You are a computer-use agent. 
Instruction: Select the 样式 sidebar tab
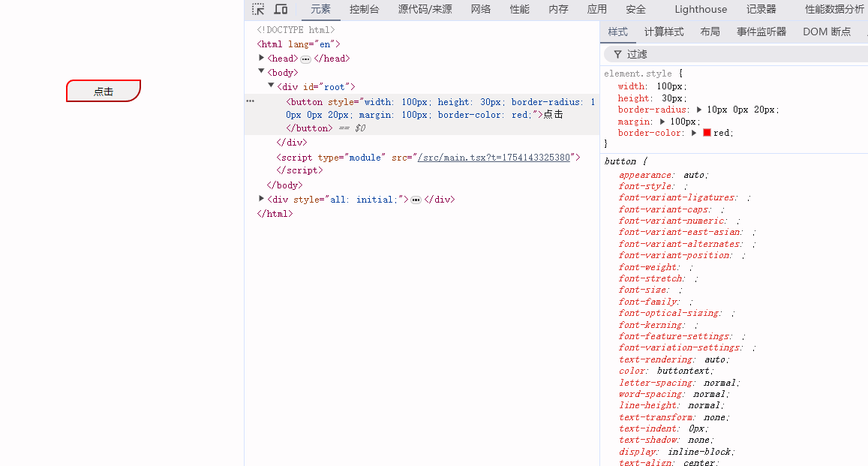click(x=617, y=32)
